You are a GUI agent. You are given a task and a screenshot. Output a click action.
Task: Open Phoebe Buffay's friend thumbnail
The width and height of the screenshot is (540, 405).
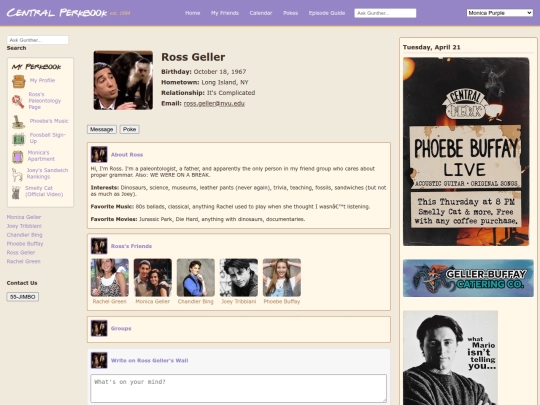(282, 278)
